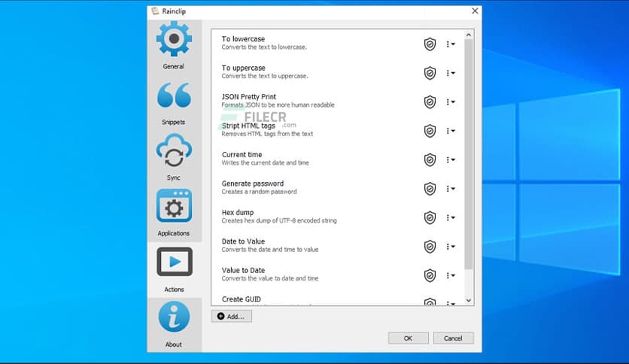Open the options dropdown for JSON Pretty Print
The height and width of the screenshot is (364, 629).
coord(451,102)
